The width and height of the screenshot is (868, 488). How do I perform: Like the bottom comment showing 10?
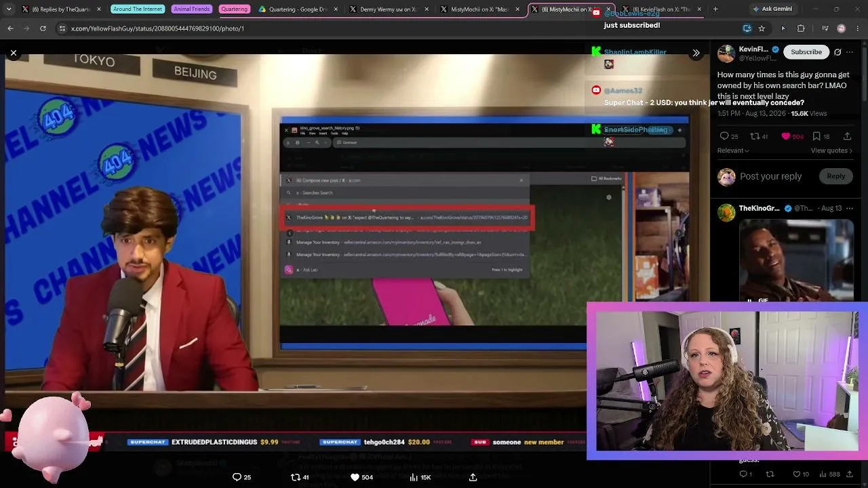tap(801, 474)
